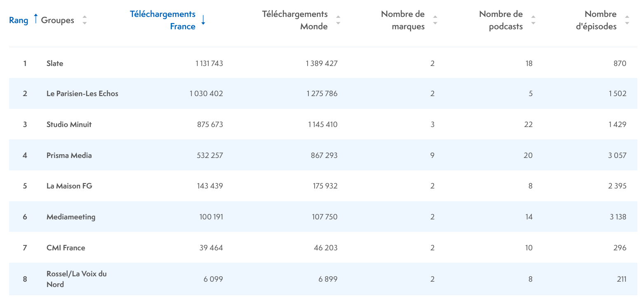The height and width of the screenshot is (306, 644).
Task: Select the Studio Minuit group name
Action: click(x=69, y=124)
